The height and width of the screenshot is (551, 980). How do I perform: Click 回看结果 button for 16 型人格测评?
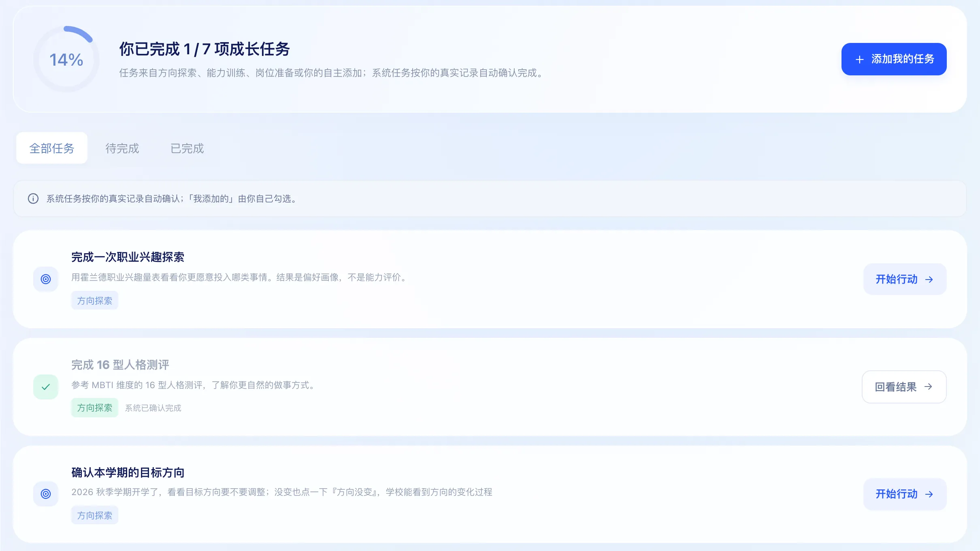(904, 387)
